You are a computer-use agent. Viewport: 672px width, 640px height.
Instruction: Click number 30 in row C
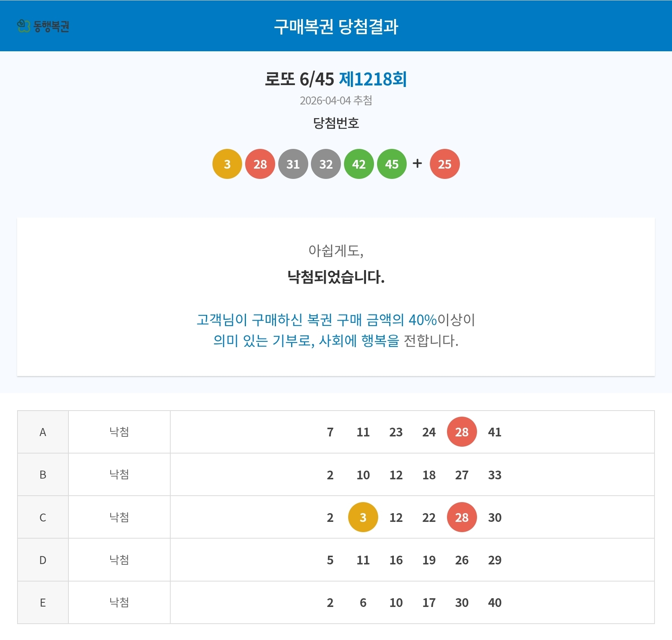(495, 517)
